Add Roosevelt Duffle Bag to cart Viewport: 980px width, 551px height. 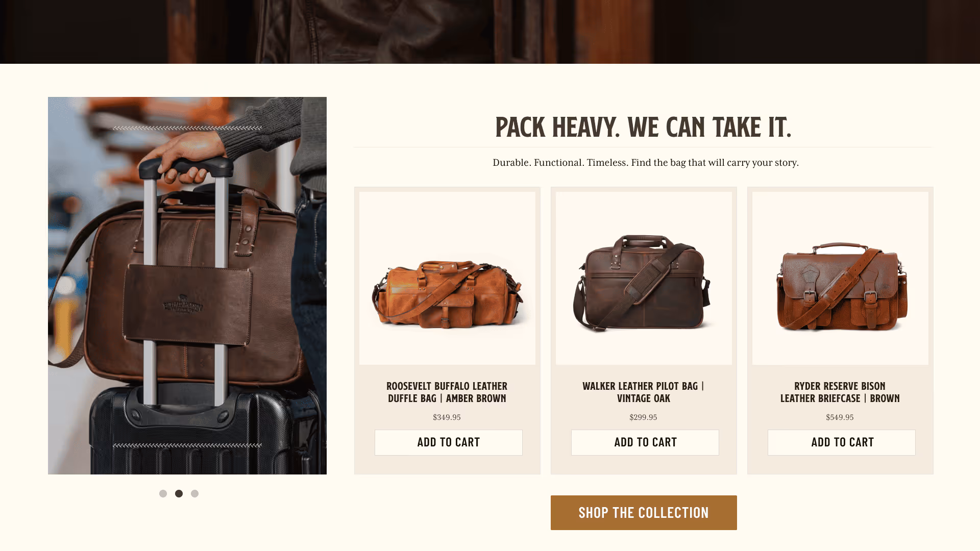448,442
